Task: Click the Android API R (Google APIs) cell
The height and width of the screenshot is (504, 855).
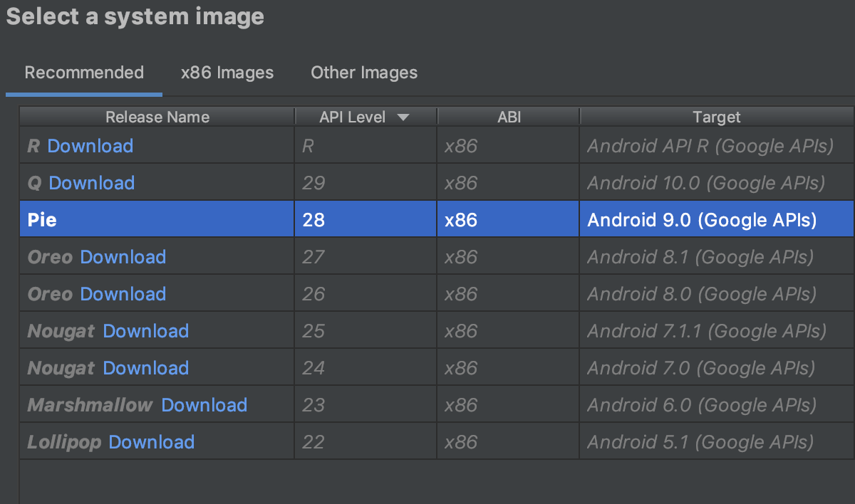Action: click(x=717, y=146)
